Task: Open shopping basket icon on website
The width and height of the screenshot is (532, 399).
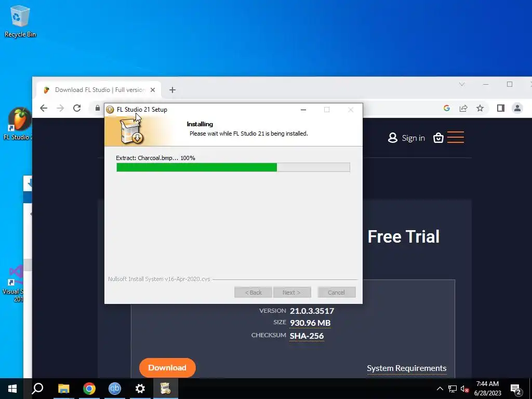Action: [438, 138]
